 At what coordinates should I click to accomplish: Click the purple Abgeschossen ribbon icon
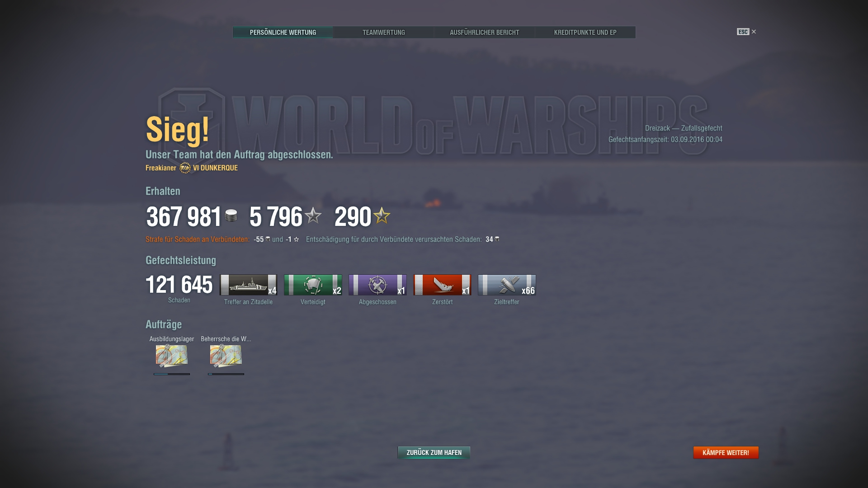point(377,285)
